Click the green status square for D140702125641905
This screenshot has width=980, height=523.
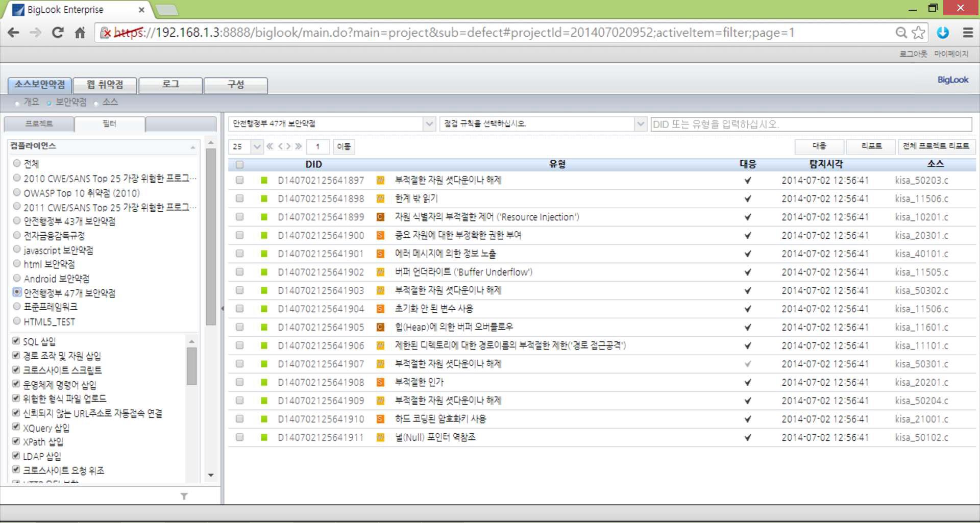pos(264,327)
